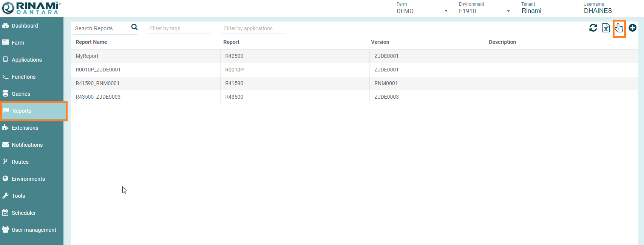This screenshot has height=245, width=644.
Task: Click the Filter by applications field
Action: [253, 28]
